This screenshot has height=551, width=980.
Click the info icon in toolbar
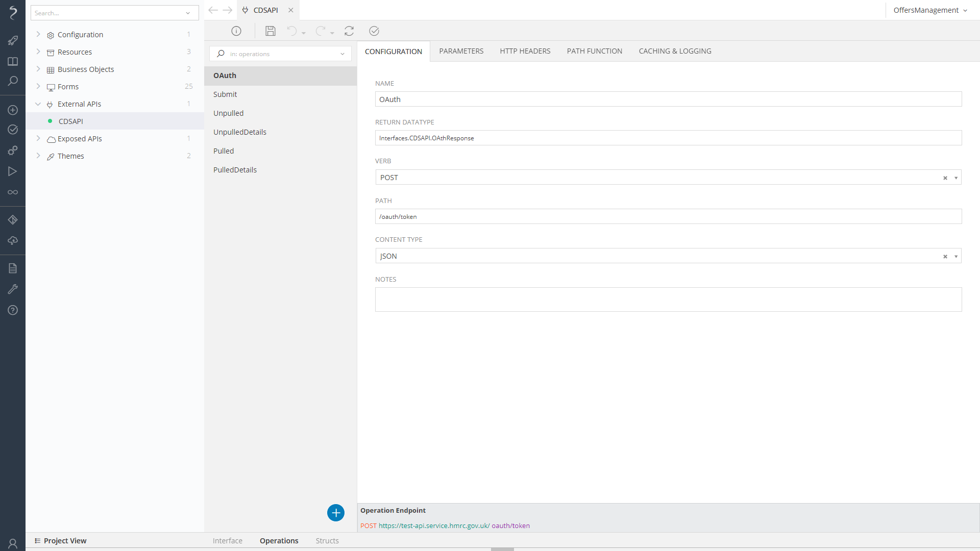236,31
